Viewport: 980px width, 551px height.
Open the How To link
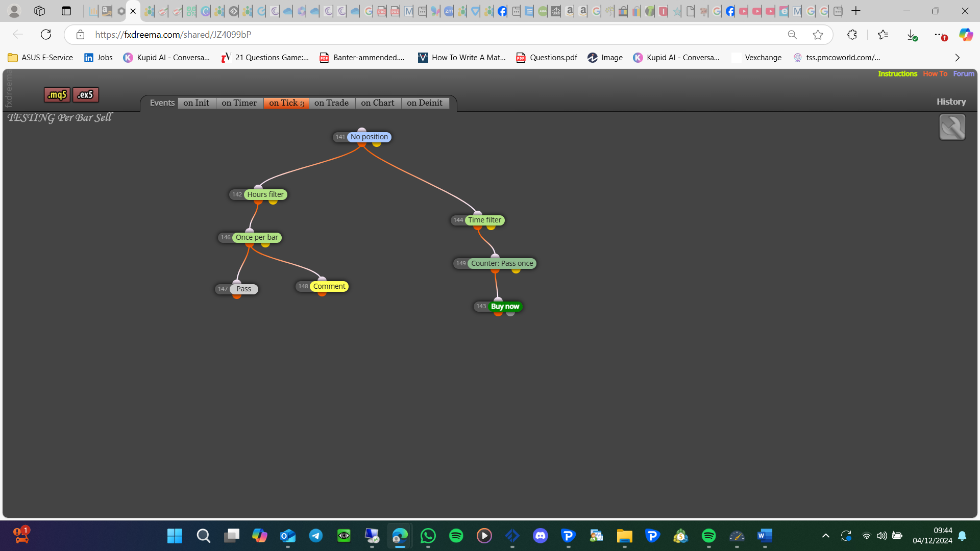click(x=935, y=74)
